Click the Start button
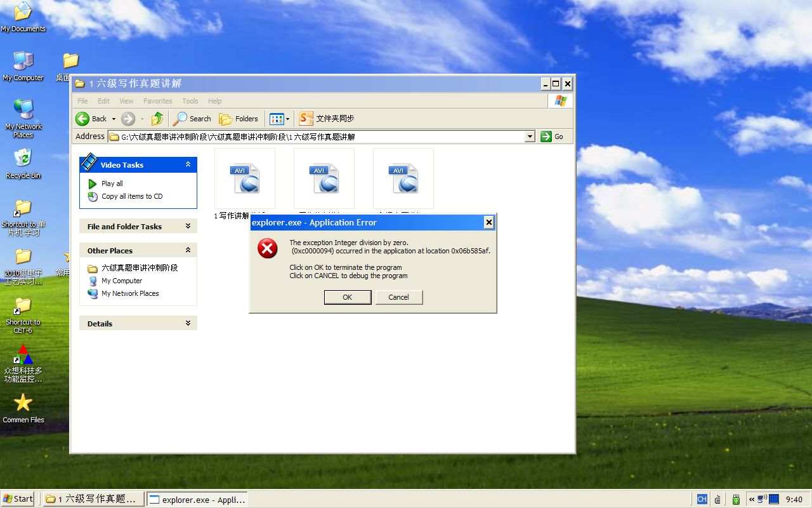The image size is (812, 508). pyautogui.click(x=18, y=498)
